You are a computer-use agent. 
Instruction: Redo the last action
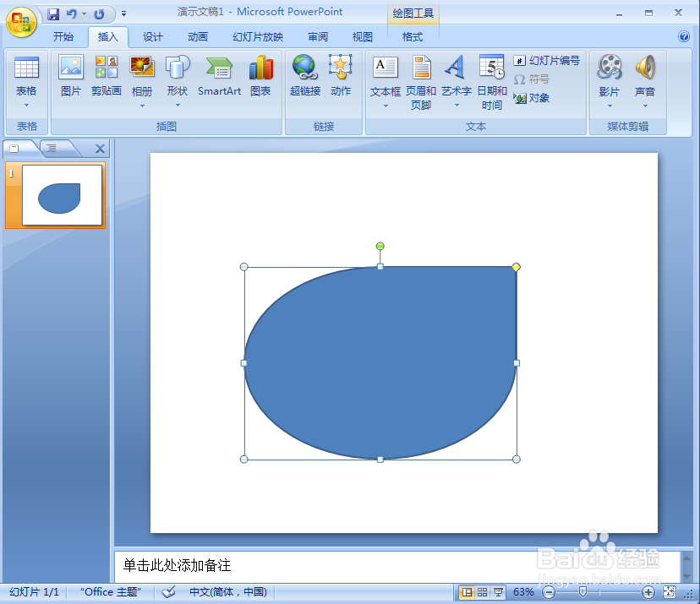click(99, 14)
